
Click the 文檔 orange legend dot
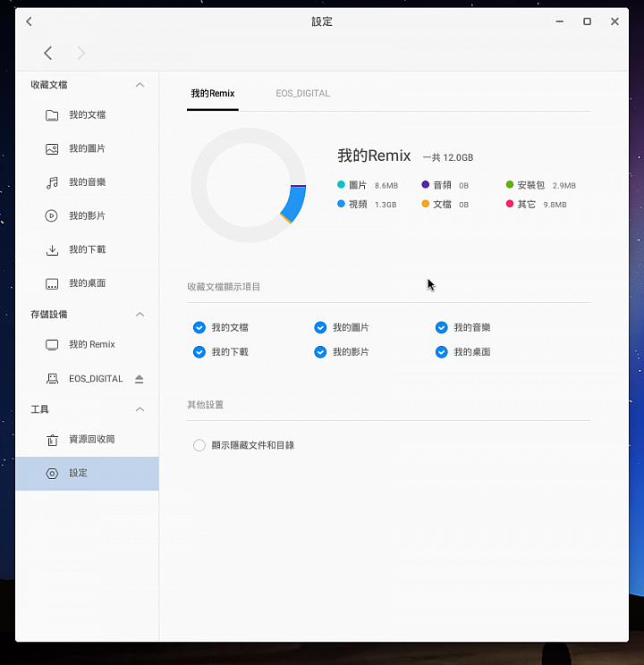(x=426, y=204)
